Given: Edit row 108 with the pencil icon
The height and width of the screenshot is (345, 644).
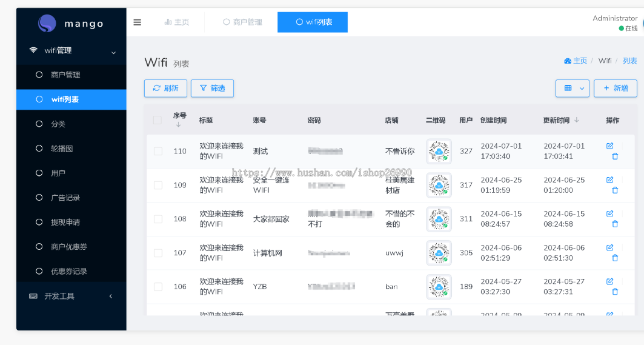Looking at the screenshot, I should point(609,214).
